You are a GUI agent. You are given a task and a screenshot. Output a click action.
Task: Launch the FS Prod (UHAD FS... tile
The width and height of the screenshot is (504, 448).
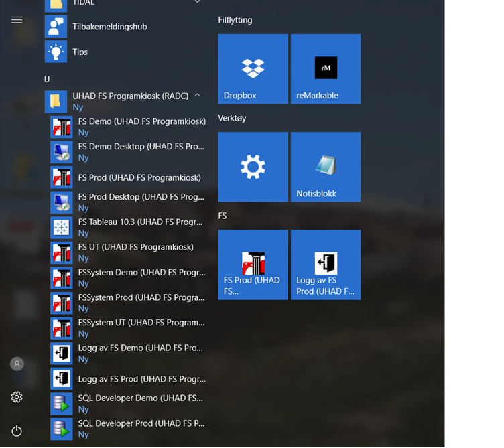[253, 265]
